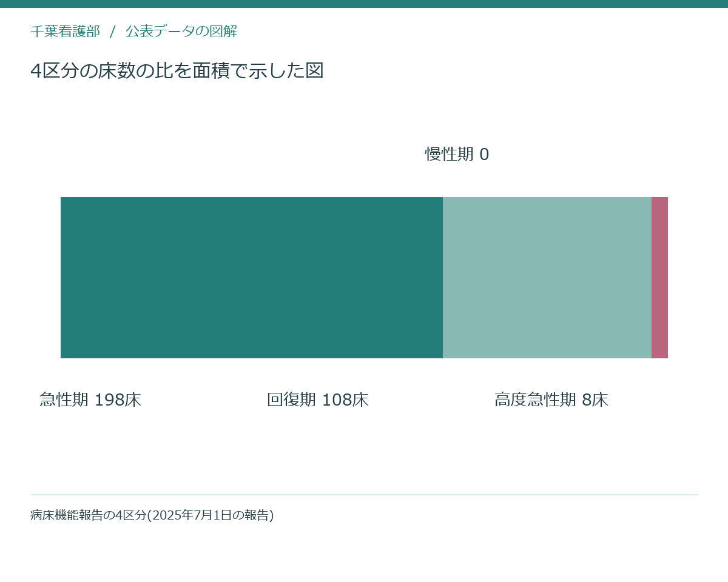Click the 急性期 198床 label
This screenshot has width=728, height=582.
tap(90, 400)
